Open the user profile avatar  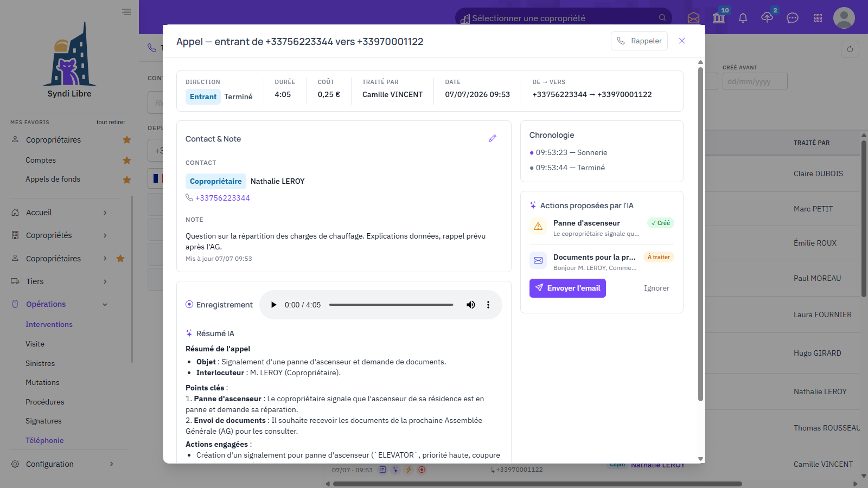tap(844, 18)
